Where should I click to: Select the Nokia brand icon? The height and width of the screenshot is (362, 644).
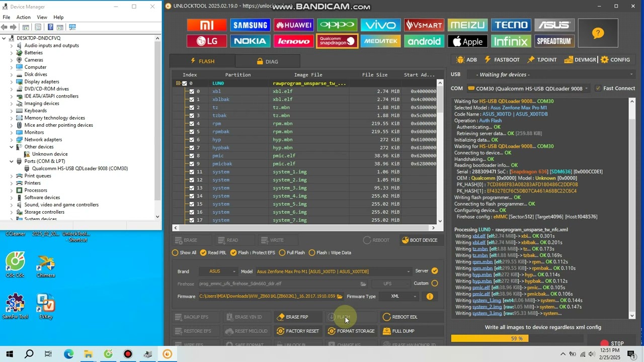(250, 41)
